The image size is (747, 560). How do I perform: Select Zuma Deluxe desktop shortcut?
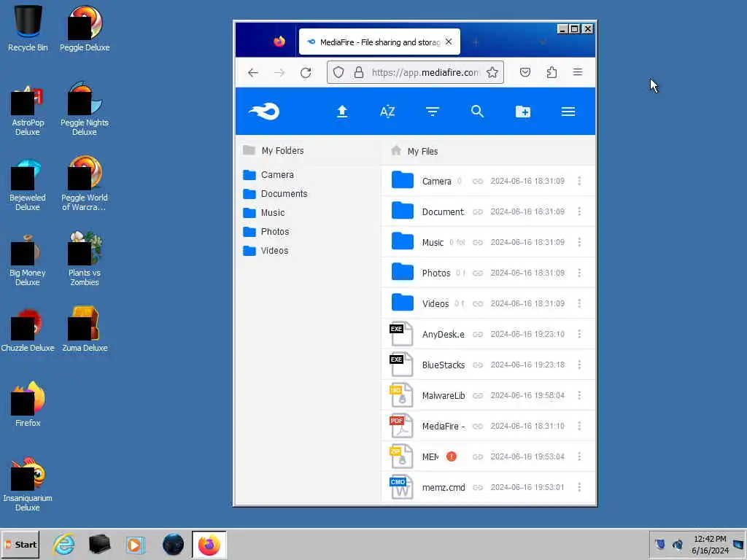[85, 329]
